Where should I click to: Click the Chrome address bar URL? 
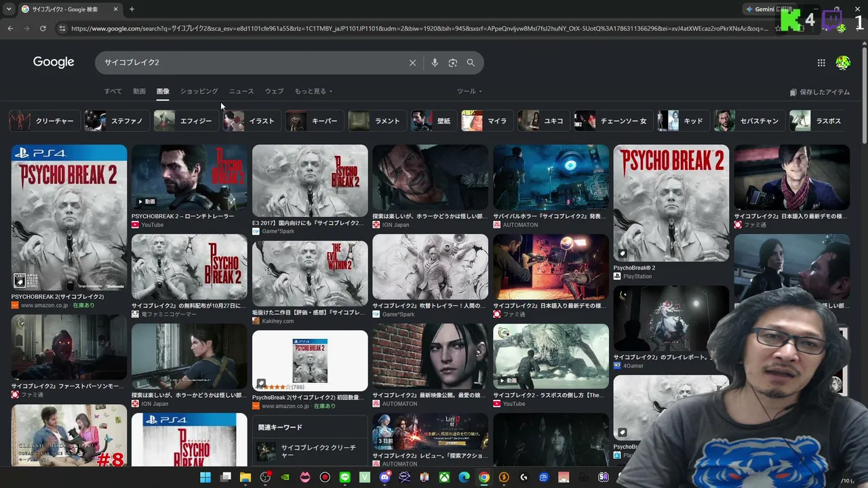tap(419, 28)
